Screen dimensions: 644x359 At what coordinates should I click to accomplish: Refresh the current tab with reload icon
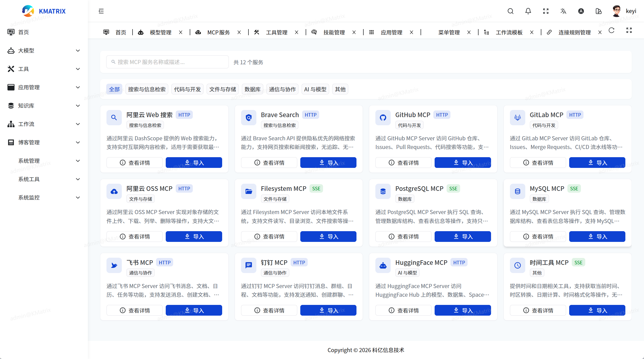(x=612, y=31)
